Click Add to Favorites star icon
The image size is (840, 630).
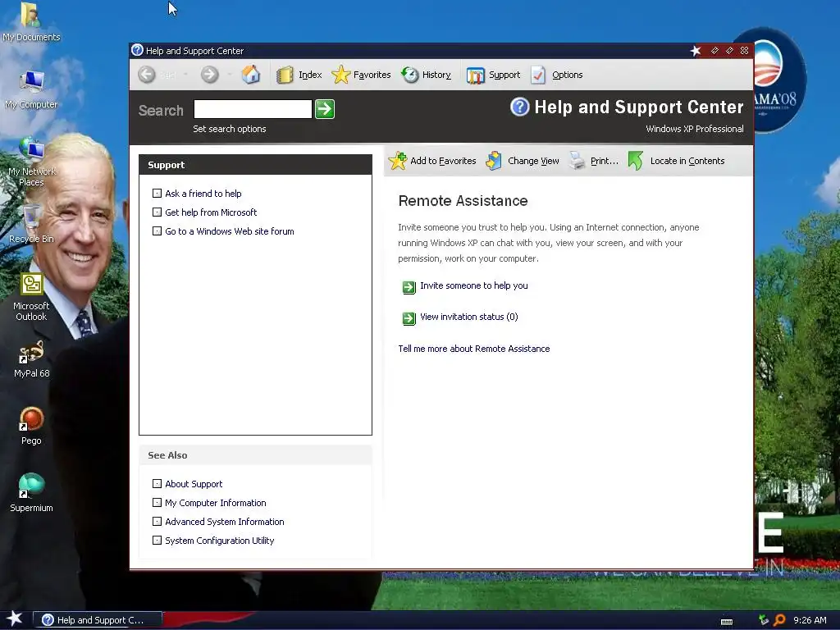tap(398, 161)
